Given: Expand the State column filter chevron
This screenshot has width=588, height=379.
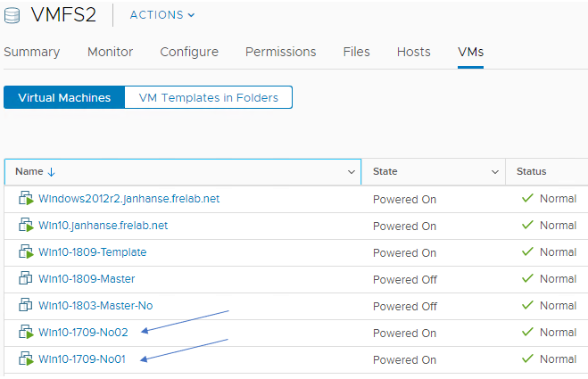Looking at the screenshot, I should 495,171.
